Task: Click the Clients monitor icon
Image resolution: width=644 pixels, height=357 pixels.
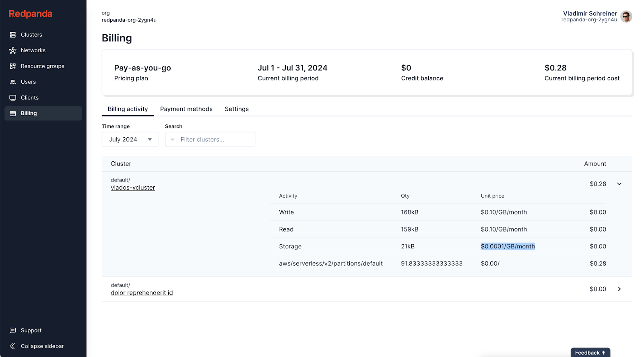Action: pyautogui.click(x=13, y=98)
